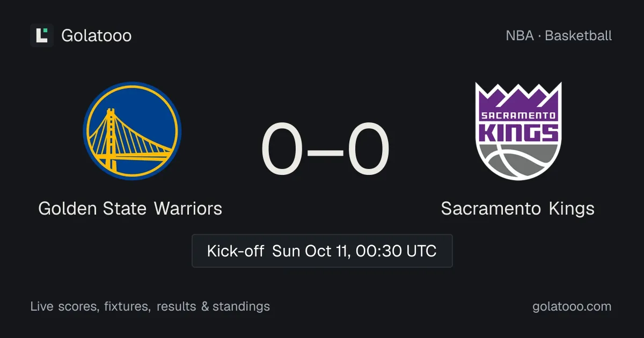Visit the golatooo.com link
644x338 pixels.
click(x=572, y=306)
